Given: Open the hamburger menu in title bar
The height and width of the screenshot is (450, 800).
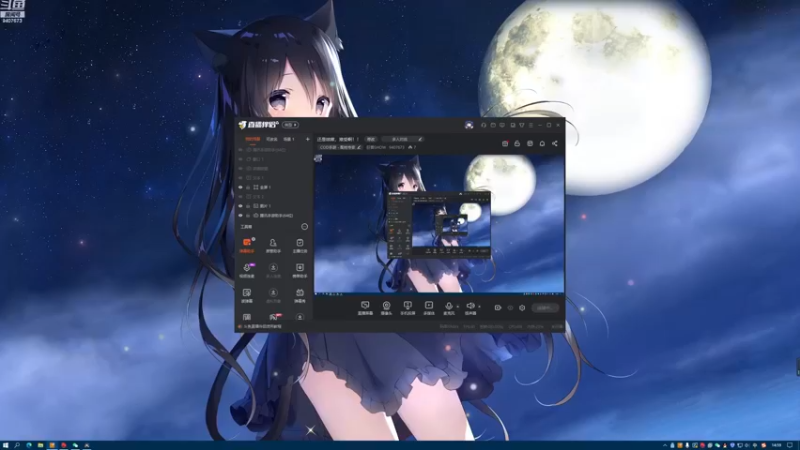Looking at the screenshot, I should click(531, 125).
